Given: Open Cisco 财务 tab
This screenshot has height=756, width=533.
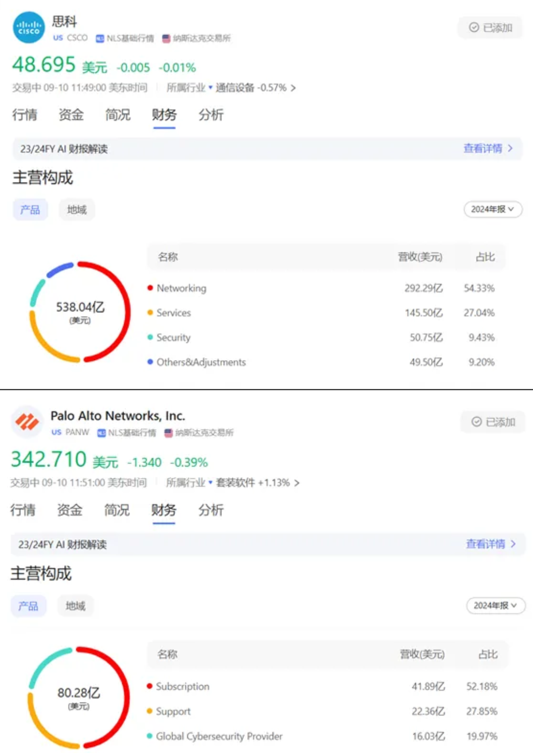Looking at the screenshot, I should click(164, 115).
